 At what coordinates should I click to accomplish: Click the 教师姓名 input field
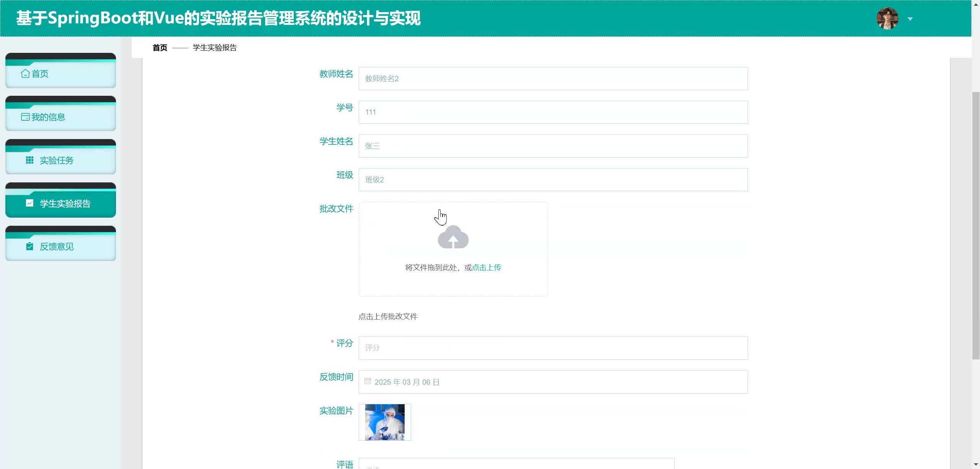pos(552,79)
